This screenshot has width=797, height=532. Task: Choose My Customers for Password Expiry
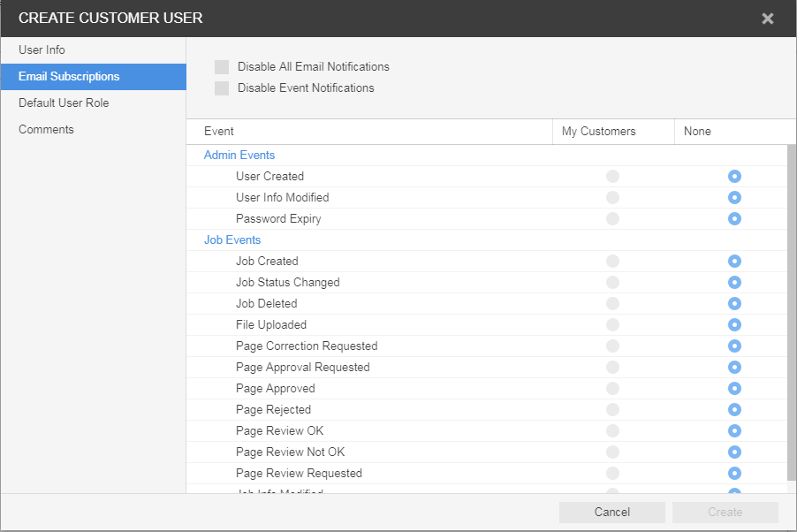[x=612, y=219]
